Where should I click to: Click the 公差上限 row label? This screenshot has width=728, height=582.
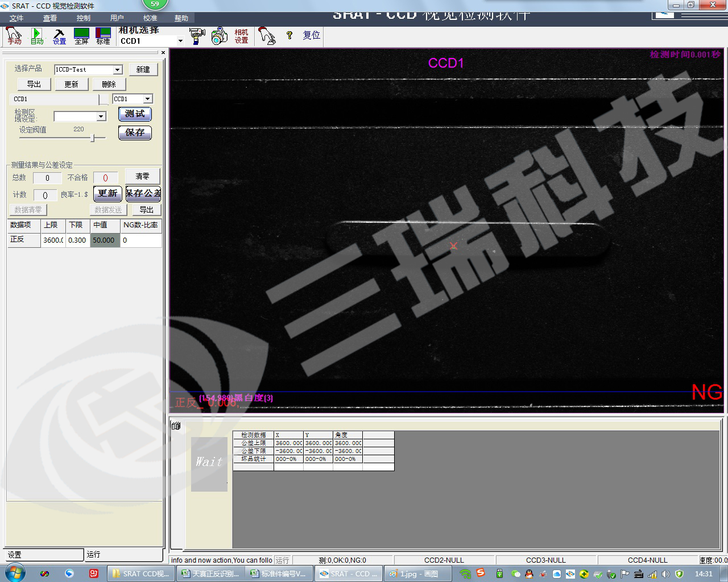click(x=253, y=443)
